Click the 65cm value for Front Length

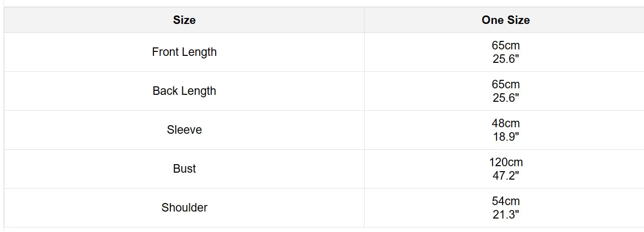506,45
